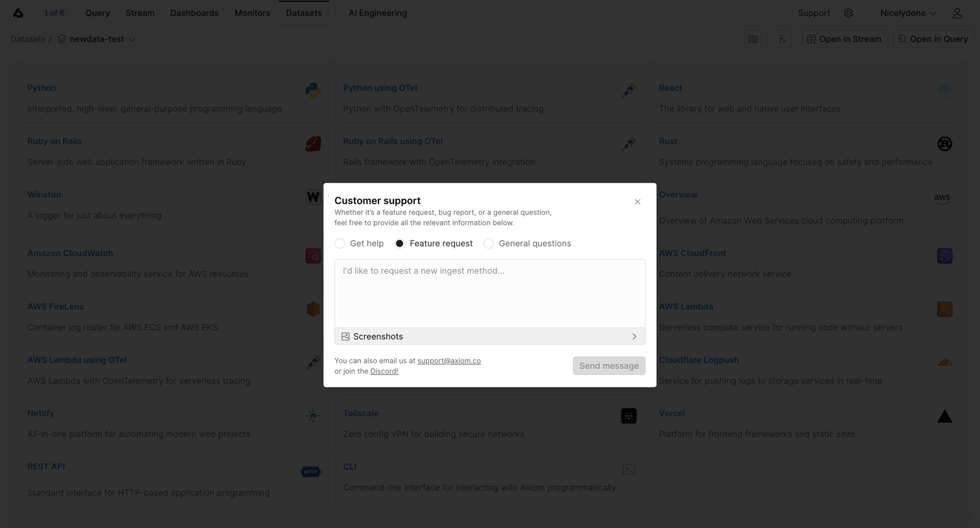Click the support@axiom.co email link
The height and width of the screenshot is (528, 980).
449,361
